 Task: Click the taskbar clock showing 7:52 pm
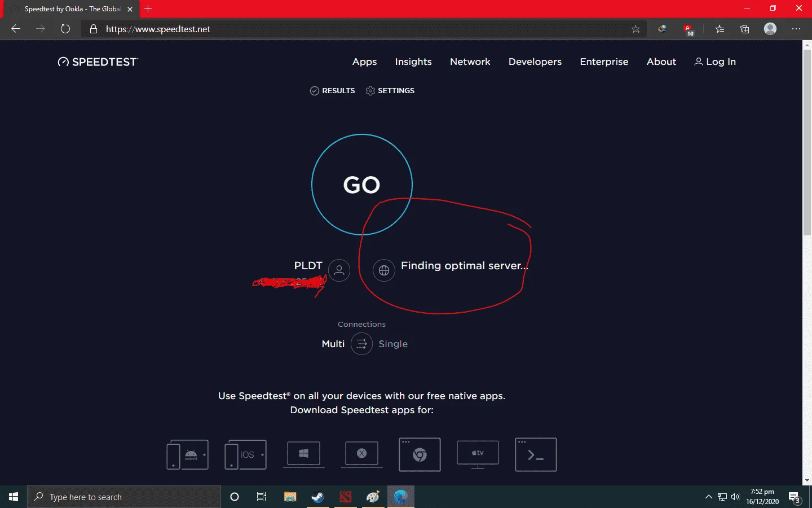point(762,497)
